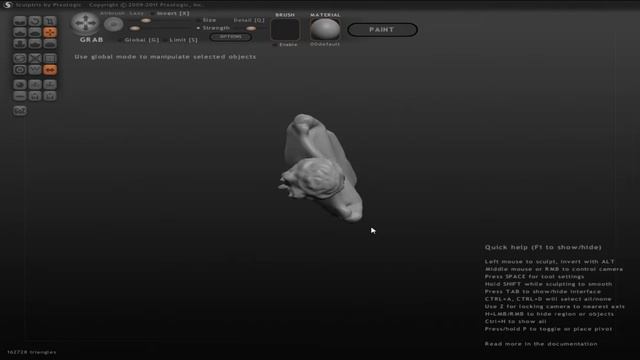Click the small round dial beside Grab icon
640x360 pixels.
coord(113,24)
